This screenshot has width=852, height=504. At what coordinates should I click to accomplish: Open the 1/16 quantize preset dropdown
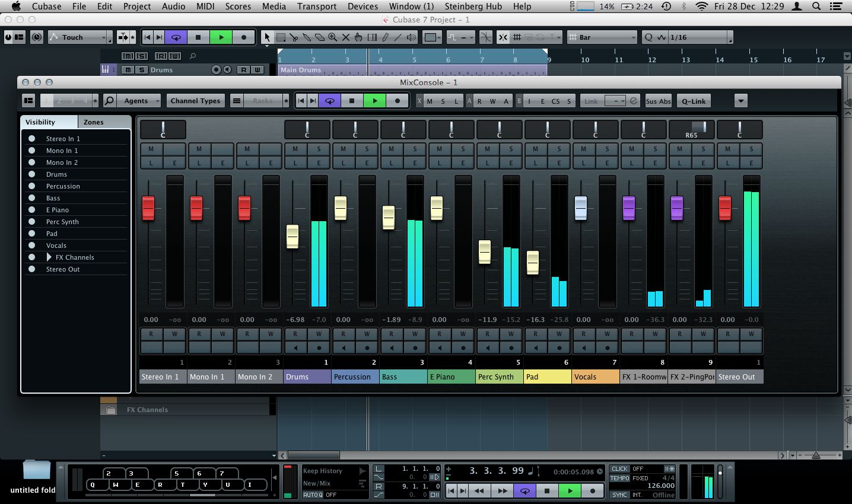[700, 37]
